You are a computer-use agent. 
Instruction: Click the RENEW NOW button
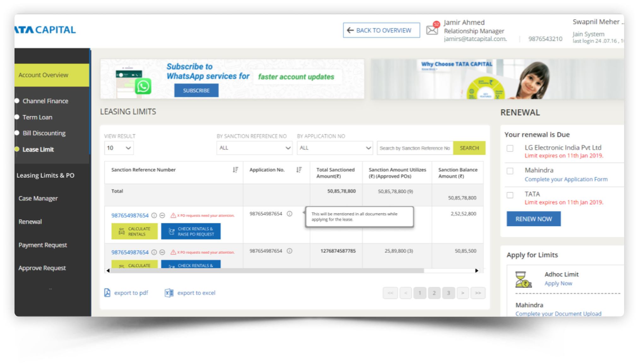click(x=534, y=219)
